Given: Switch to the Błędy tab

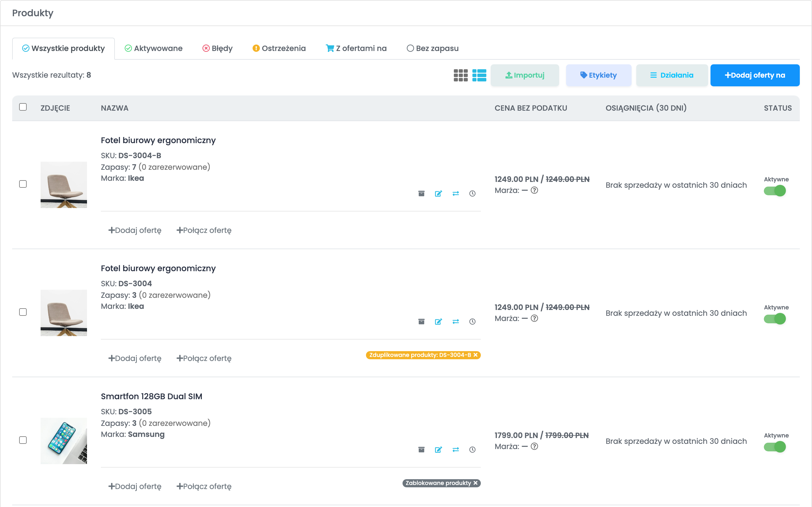Looking at the screenshot, I should point(217,48).
